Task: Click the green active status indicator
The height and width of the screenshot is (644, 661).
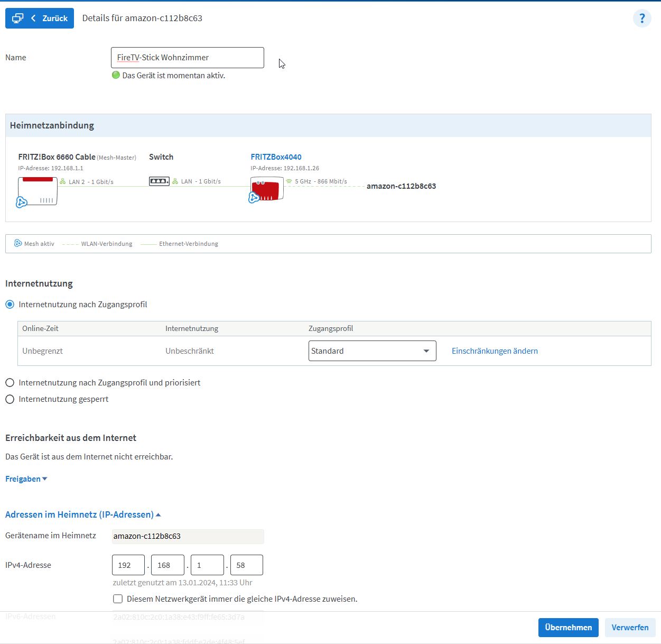Action: click(116, 75)
